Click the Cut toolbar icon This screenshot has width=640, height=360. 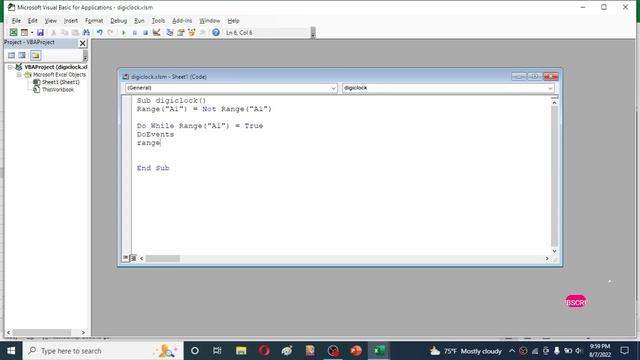click(x=53, y=33)
